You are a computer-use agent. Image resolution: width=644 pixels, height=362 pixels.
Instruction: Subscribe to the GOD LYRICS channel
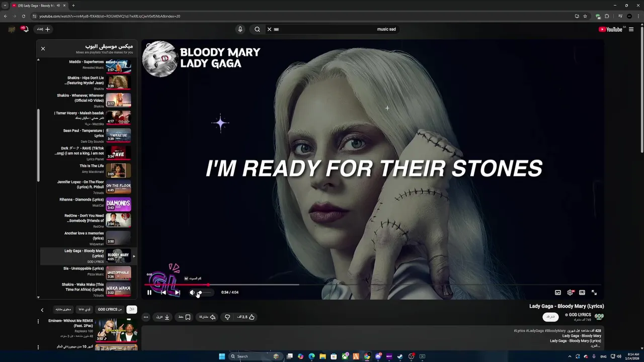550,317
